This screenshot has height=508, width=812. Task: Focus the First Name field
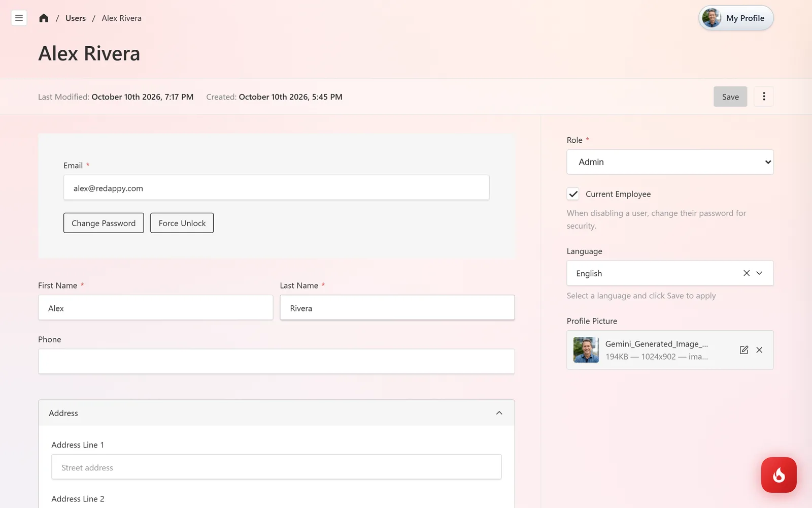tap(156, 308)
